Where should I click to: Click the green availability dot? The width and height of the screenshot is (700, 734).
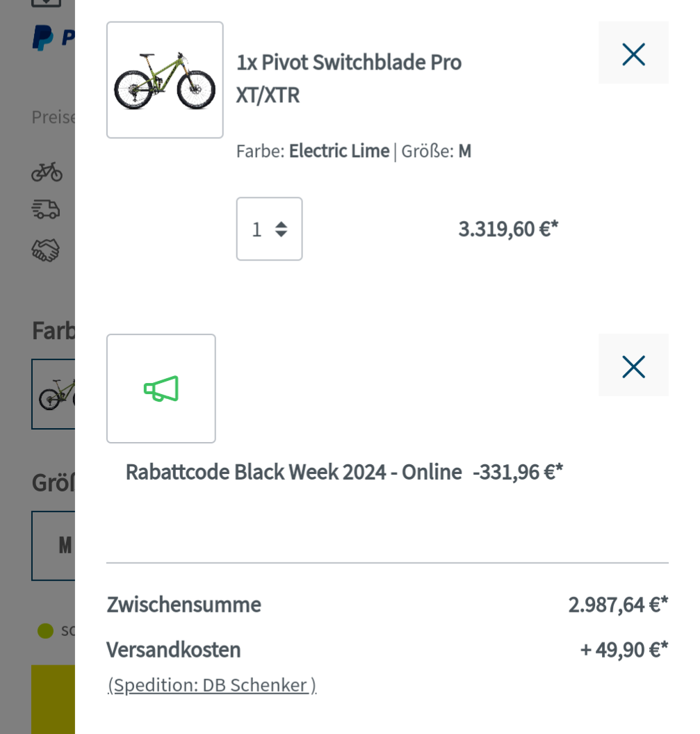(x=45, y=631)
